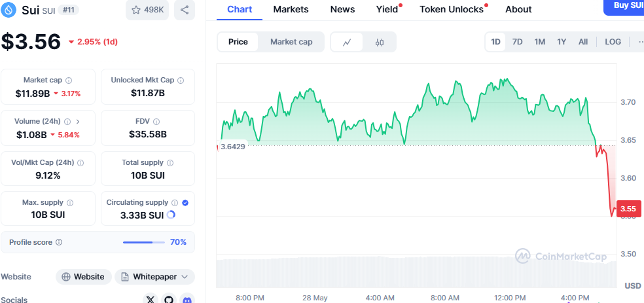Show Market cap info tooltip icon
The image size is (644, 303).
pyautogui.click(x=69, y=80)
